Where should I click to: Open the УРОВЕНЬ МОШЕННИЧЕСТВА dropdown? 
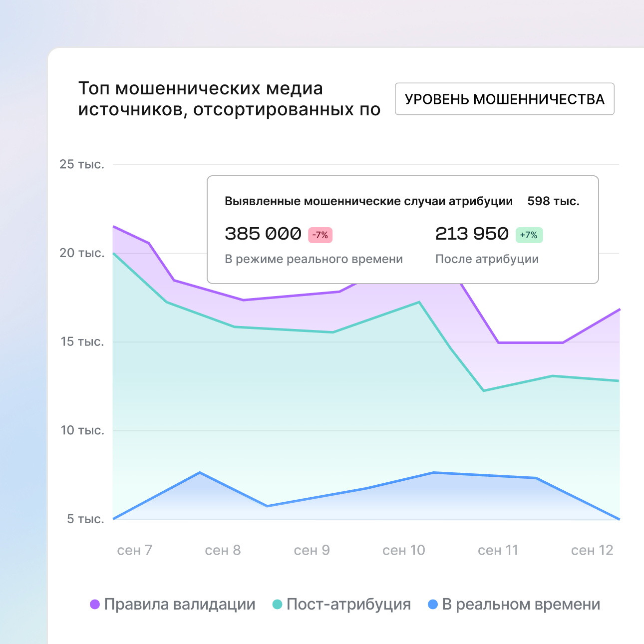pos(504,99)
